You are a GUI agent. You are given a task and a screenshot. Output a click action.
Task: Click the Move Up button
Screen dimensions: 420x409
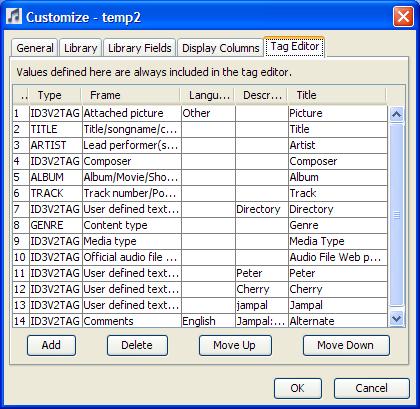[x=235, y=345]
